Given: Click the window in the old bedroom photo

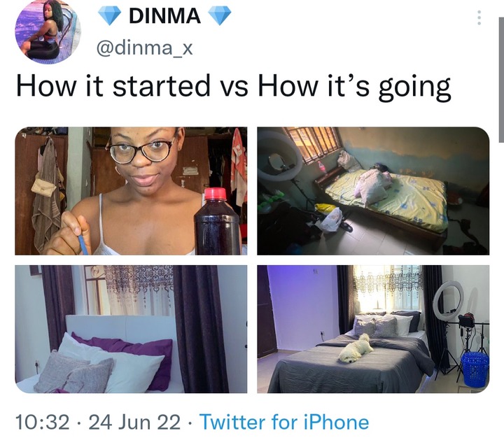Looking at the screenshot, I should (x=312, y=144).
